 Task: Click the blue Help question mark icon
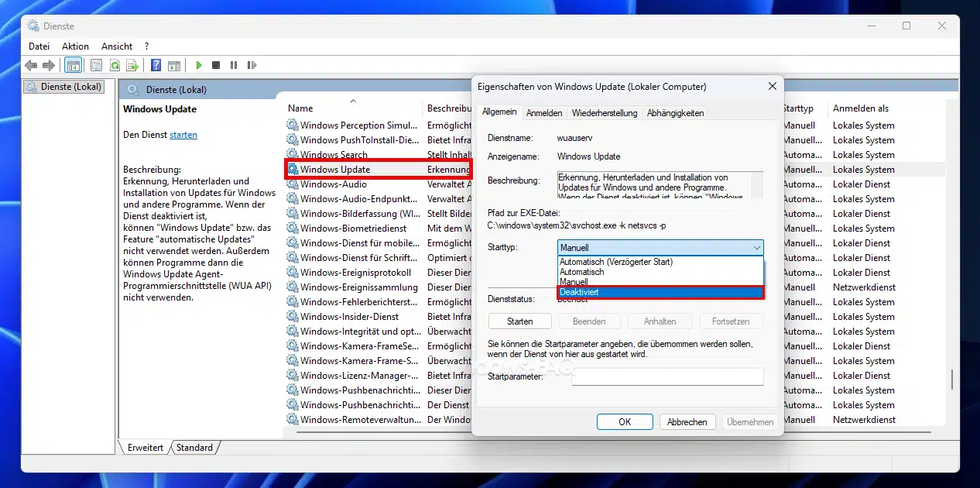click(156, 66)
